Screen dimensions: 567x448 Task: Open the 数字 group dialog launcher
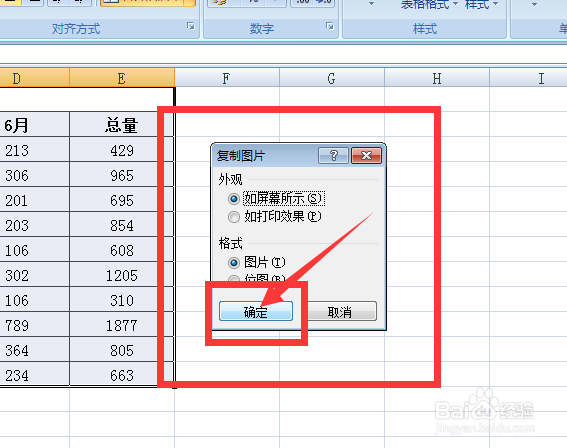329,26
